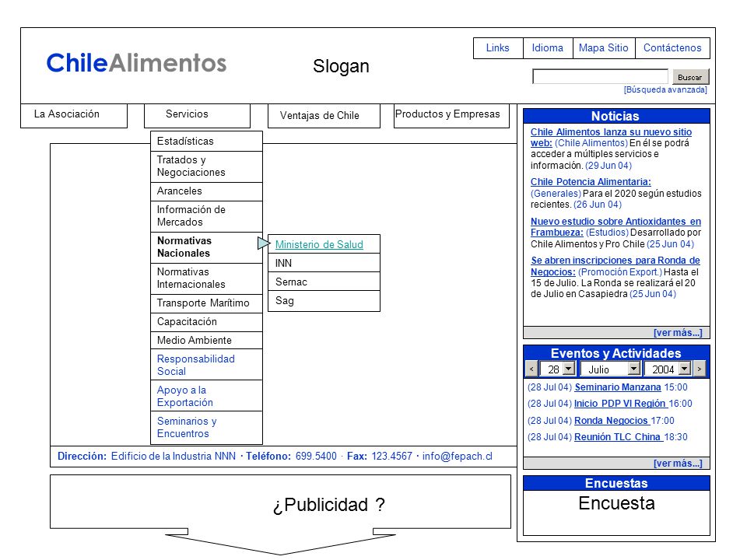Select INN in submenu

(x=324, y=263)
